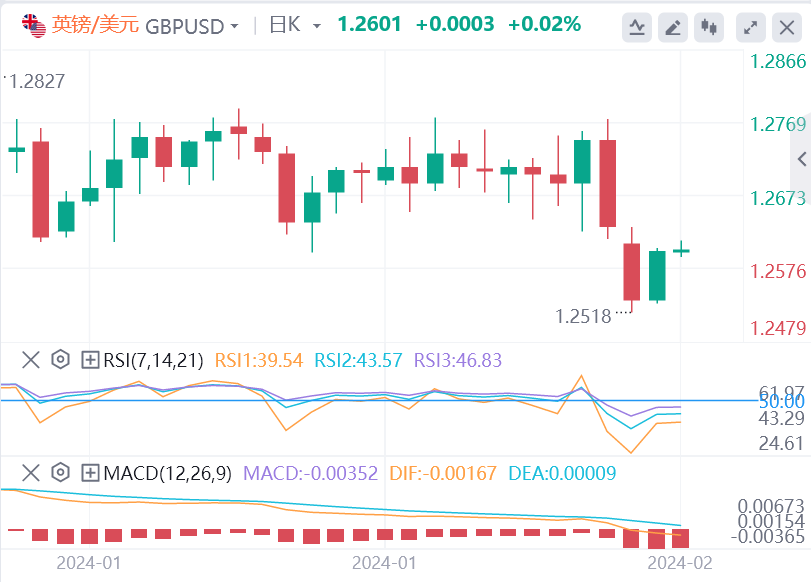The width and height of the screenshot is (811, 582).
Task: Open the GBPUSD symbol dropdown
Action: pyautogui.click(x=234, y=26)
